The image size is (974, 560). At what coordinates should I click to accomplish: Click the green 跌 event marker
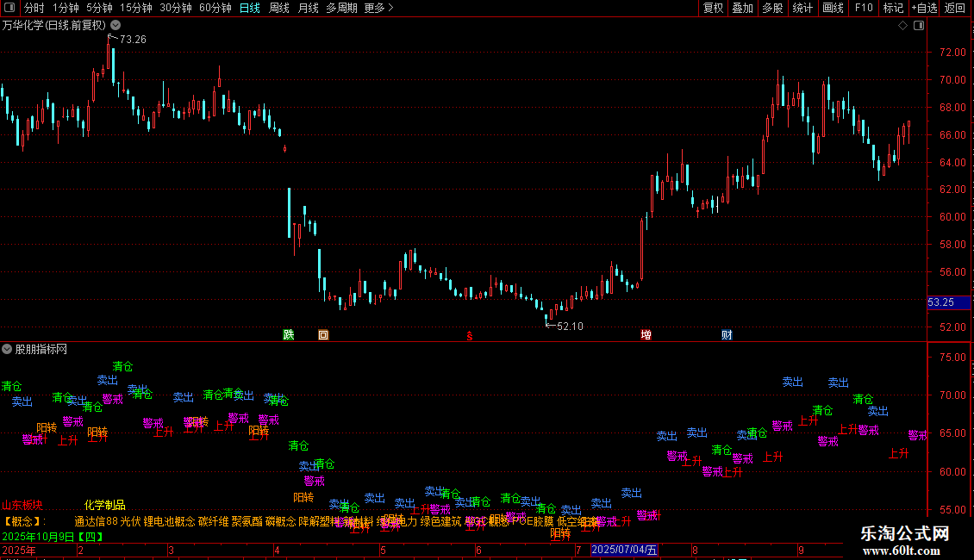[x=289, y=334]
